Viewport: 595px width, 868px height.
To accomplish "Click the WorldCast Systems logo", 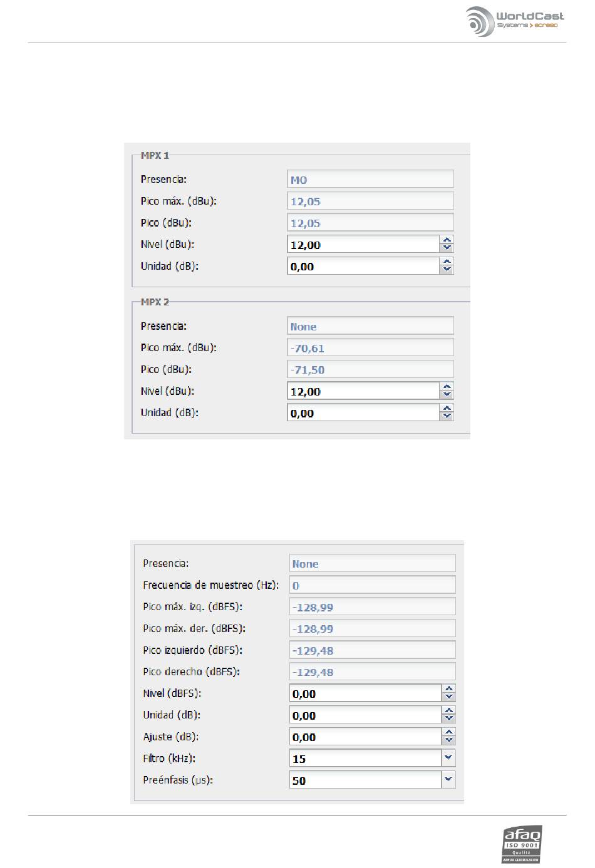I will click(x=515, y=21).
